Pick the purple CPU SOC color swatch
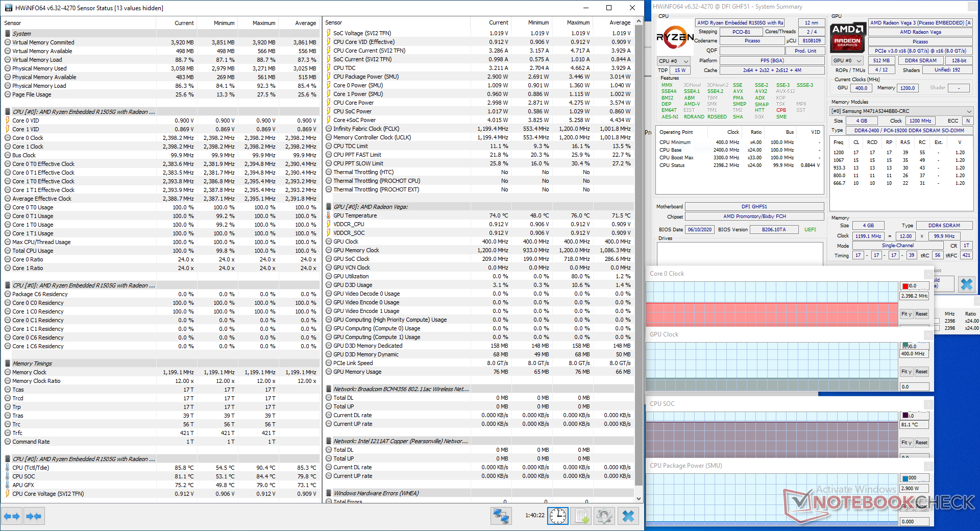 coord(905,416)
